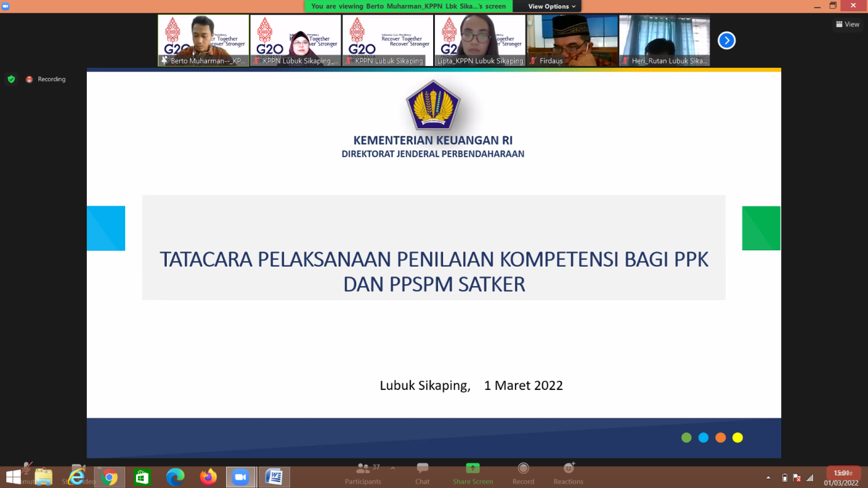Click 'Lubuk Sikaping, 1 Maret 2022' text
The width and height of the screenshot is (868, 488).
(x=471, y=385)
